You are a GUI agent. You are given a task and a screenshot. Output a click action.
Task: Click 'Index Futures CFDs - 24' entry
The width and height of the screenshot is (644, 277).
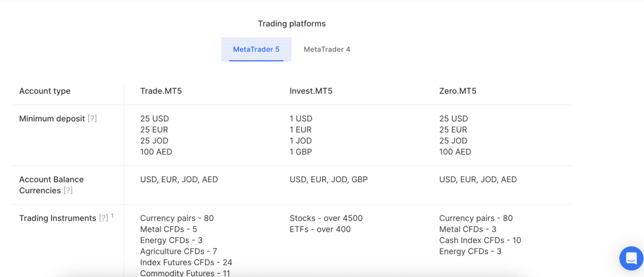[186, 262]
